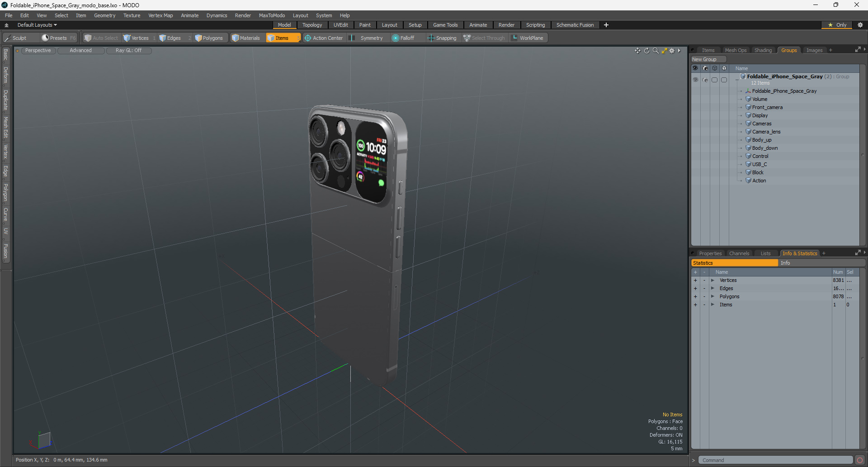This screenshot has width=868, height=467.
Task: Switch to the Channels tab
Action: 739,253
